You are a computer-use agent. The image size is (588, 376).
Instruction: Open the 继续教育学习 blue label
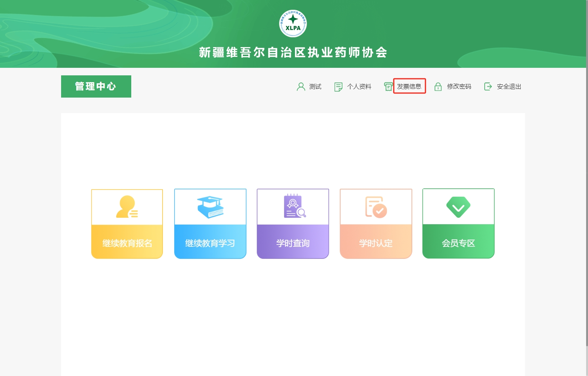coord(210,243)
